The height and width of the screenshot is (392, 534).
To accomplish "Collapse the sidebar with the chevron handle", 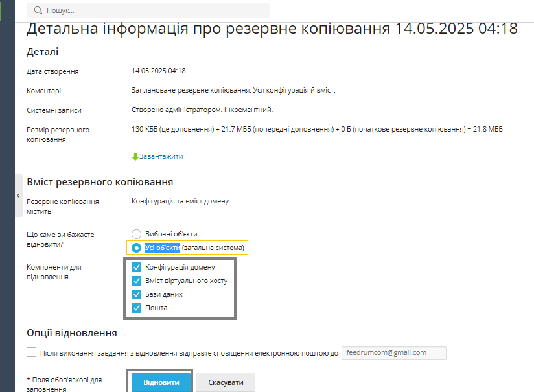I will pos(18,196).
